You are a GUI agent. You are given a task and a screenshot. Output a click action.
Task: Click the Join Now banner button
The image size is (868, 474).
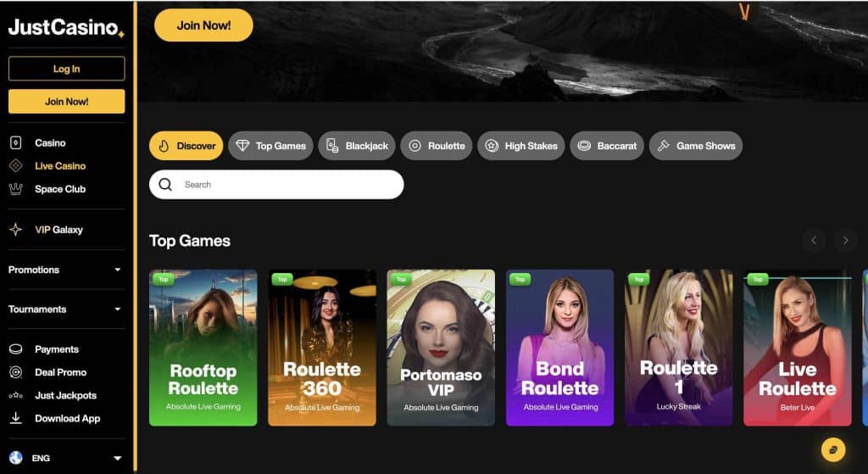(x=203, y=25)
